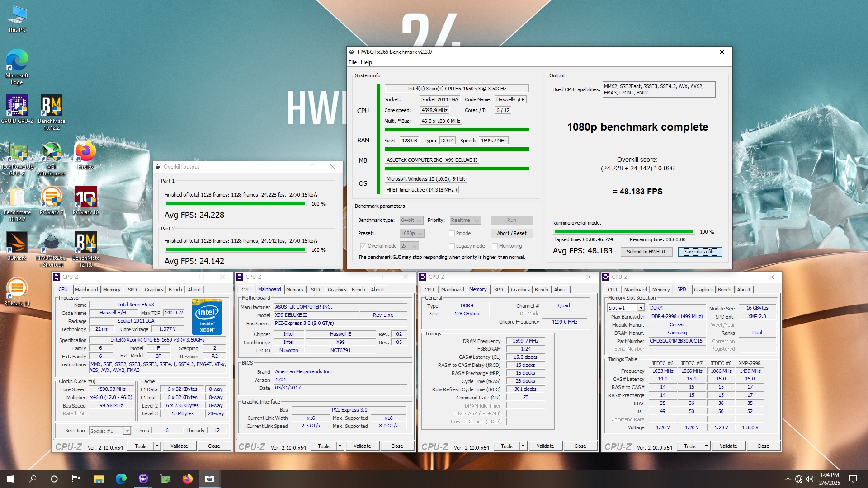Switch to Bench tab in first CPU-Z window

coord(175,290)
